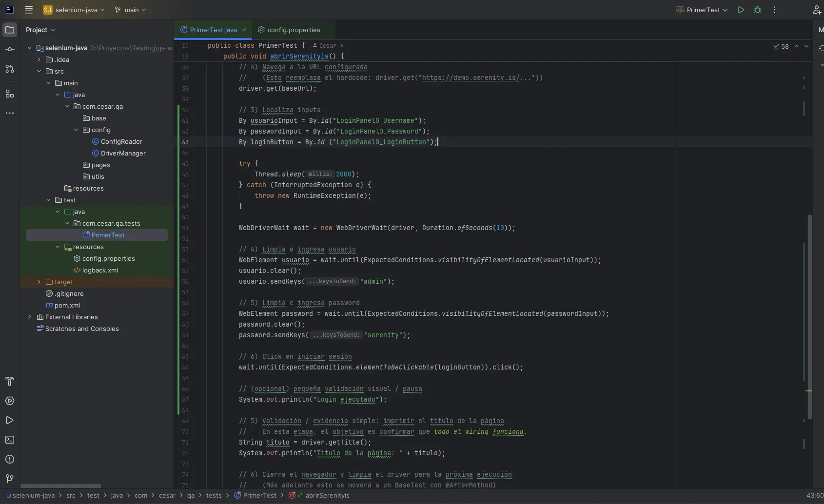This screenshot has width=824, height=504.
Task: Open the main hamburger menu
Action: [28, 10]
